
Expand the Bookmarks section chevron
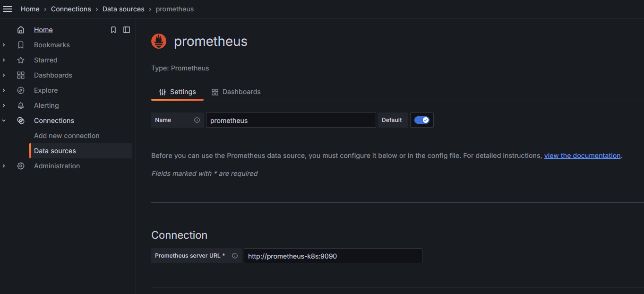pos(4,45)
